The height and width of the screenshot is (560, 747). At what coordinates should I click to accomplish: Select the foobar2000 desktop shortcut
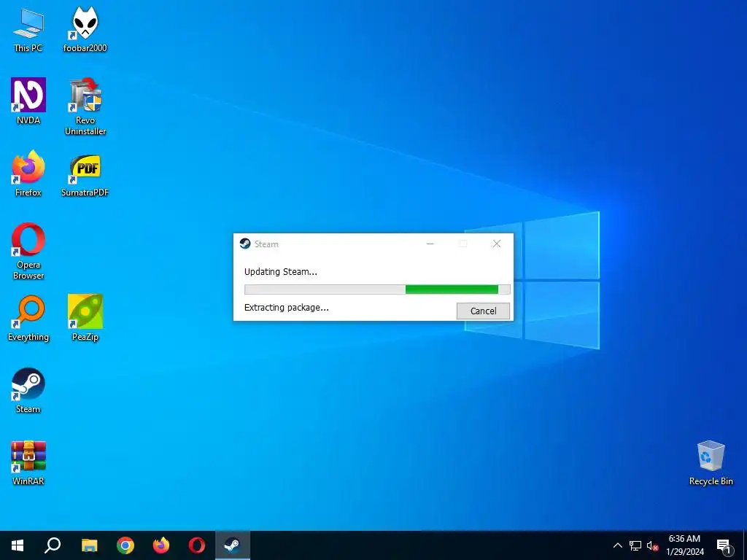click(85, 29)
